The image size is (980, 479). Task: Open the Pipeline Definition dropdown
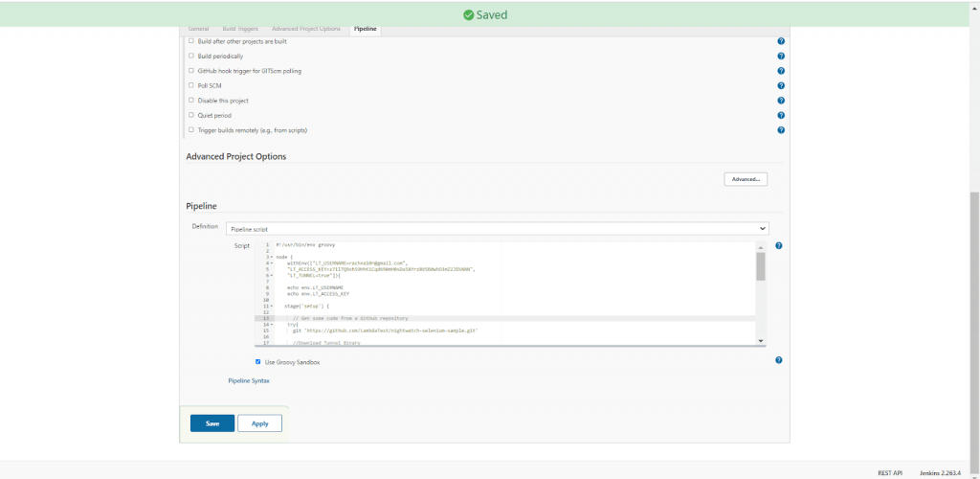click(x=497, y=229)
